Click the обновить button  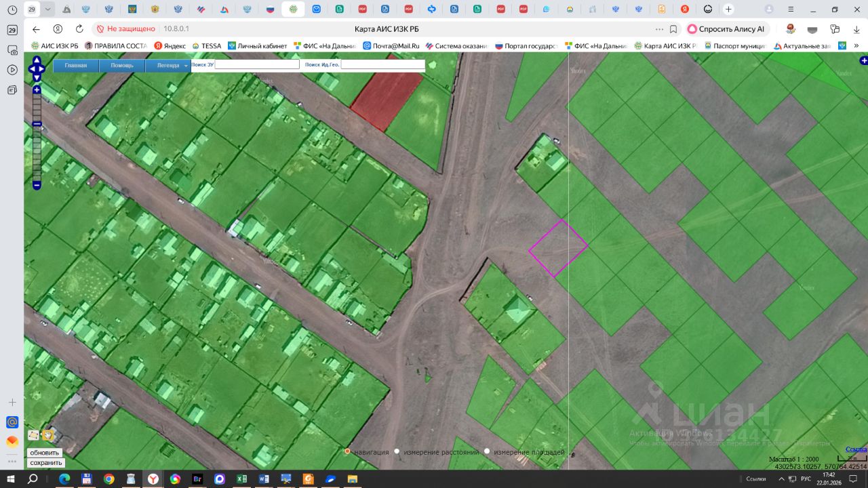(x=45, y=453)
